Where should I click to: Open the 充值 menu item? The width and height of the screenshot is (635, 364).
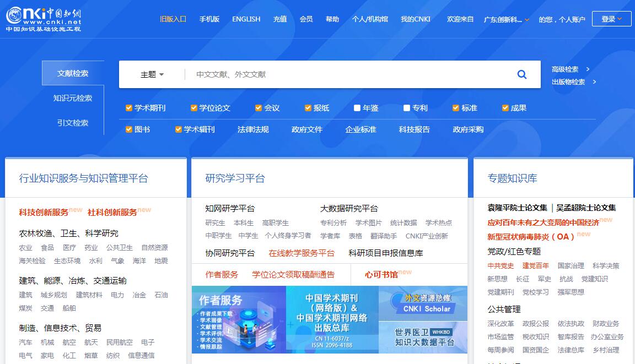280,19
